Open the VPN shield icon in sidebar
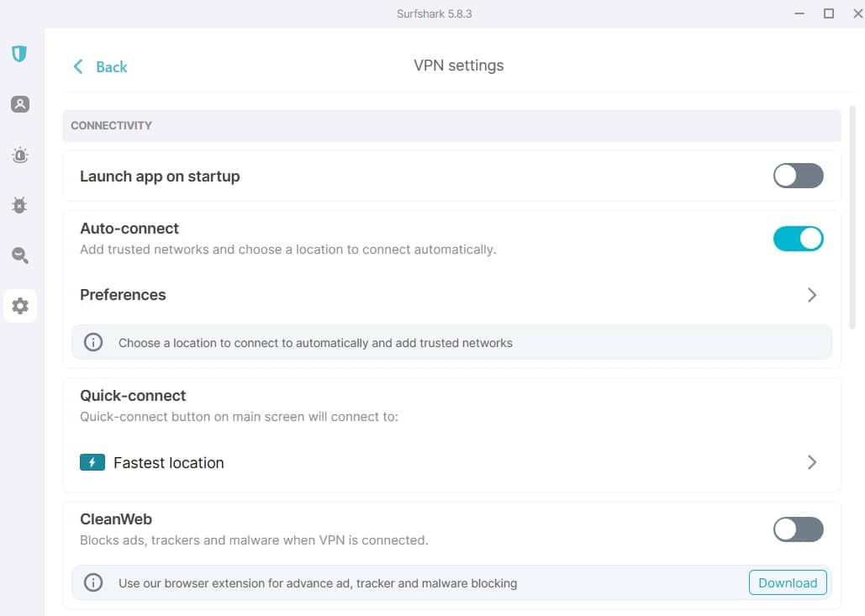The height and width of the screenshot is (616, 865). click(x=19, y=54)
